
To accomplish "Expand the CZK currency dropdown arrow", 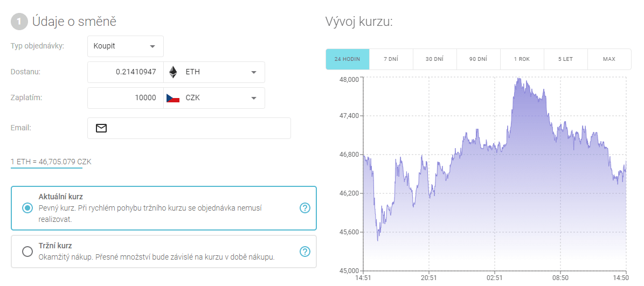I will pyautogui.click(x=253, y=98).
